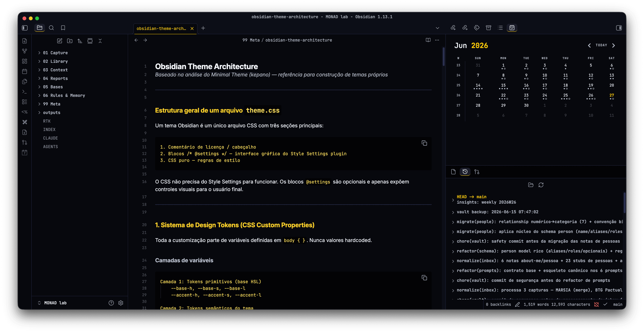Viewport: 644px width, 333px height.
Task: Navigate back in note history
Action: [x=136, y=40]
